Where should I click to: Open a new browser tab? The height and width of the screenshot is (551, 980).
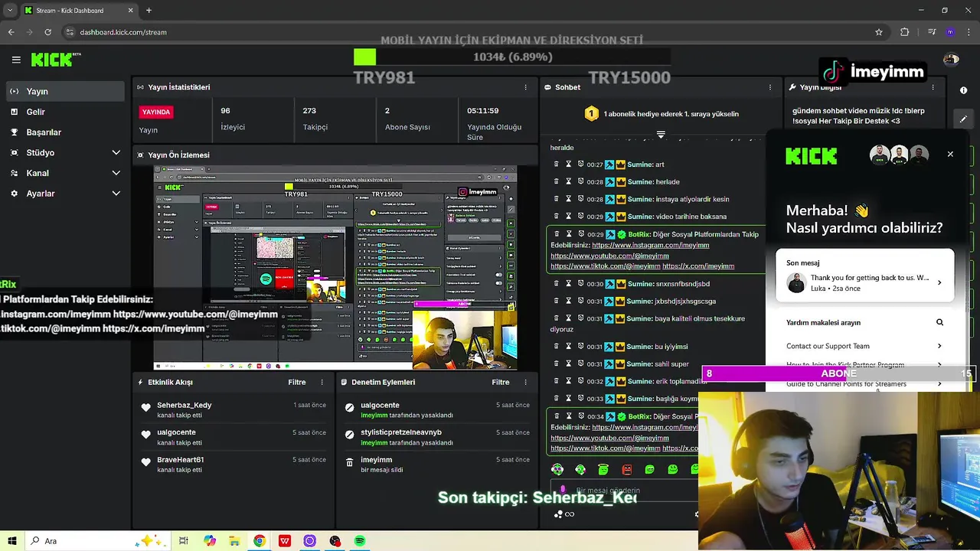pos(149,10)
